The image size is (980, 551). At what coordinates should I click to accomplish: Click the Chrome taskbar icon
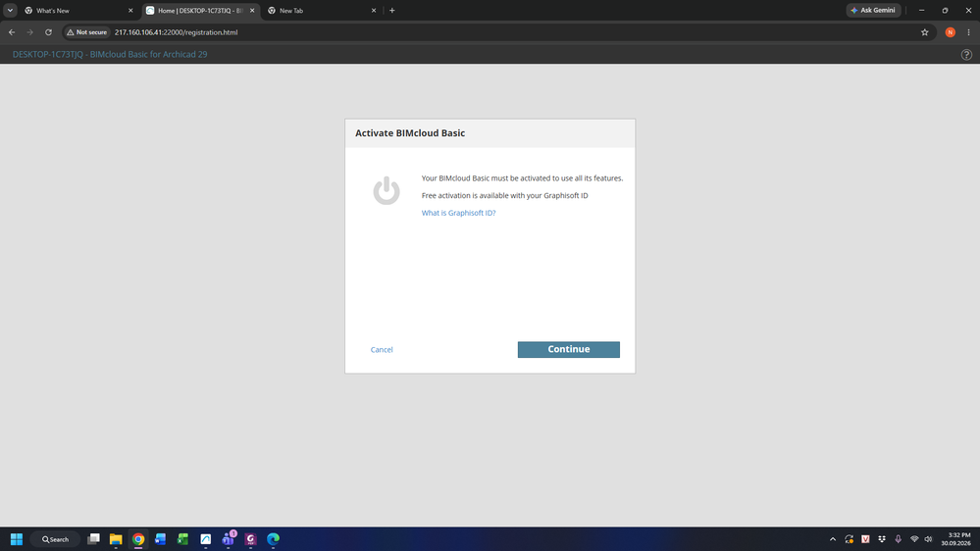pyautogui.click(x=138, y=539)
